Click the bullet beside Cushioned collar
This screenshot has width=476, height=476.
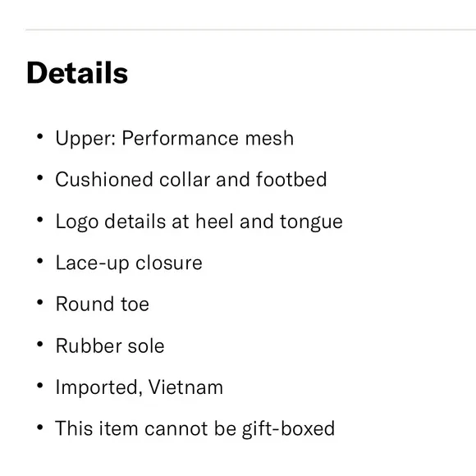tap(39, 177)
